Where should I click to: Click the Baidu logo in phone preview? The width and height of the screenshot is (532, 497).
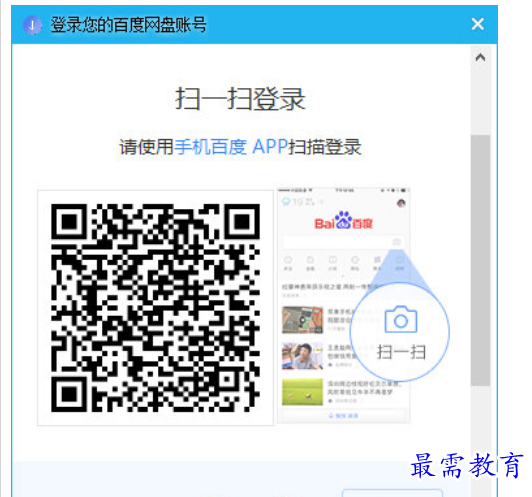343,221
